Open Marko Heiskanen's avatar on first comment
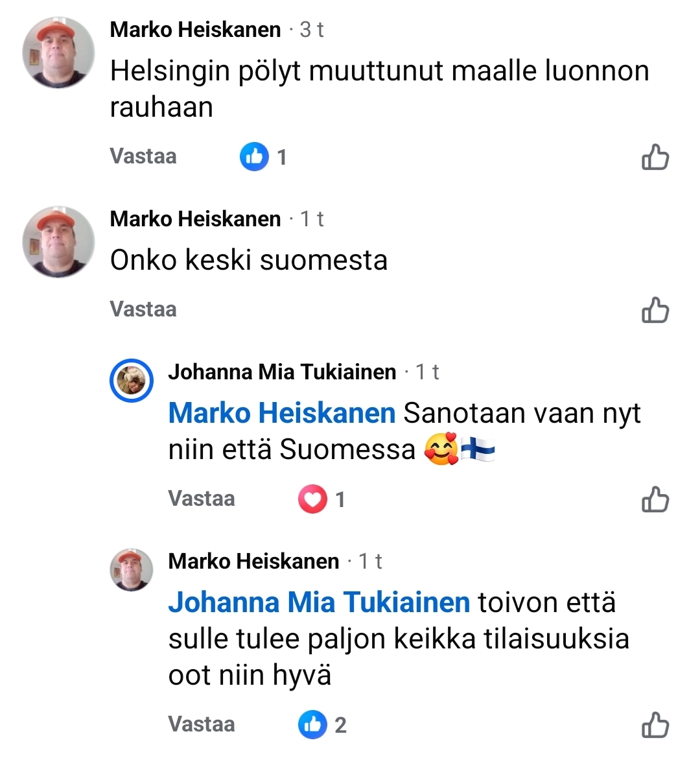This screenshot has width=700, height=782. (x=58, y=53)
